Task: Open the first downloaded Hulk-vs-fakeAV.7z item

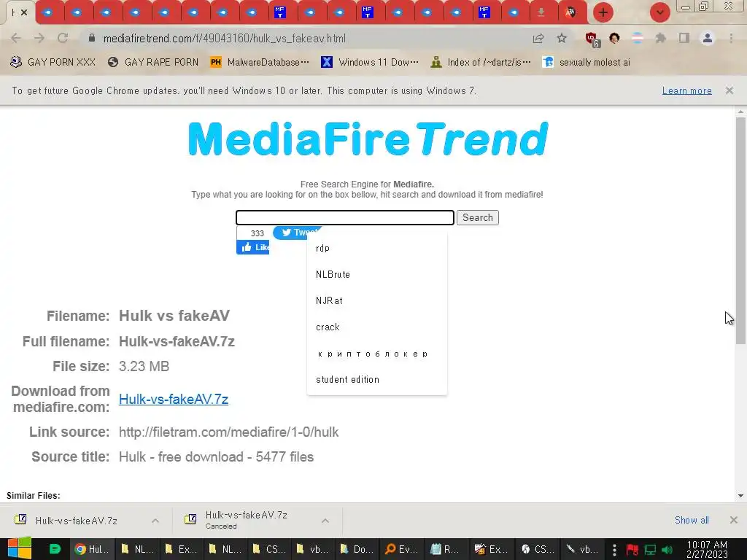Action: (x=76, y=521)
